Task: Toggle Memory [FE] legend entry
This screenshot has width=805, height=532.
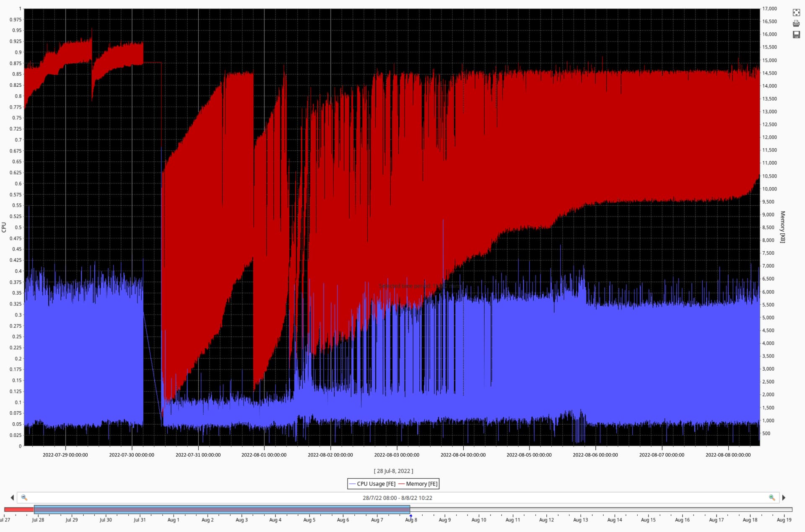Action: click(x=418, y=484)
